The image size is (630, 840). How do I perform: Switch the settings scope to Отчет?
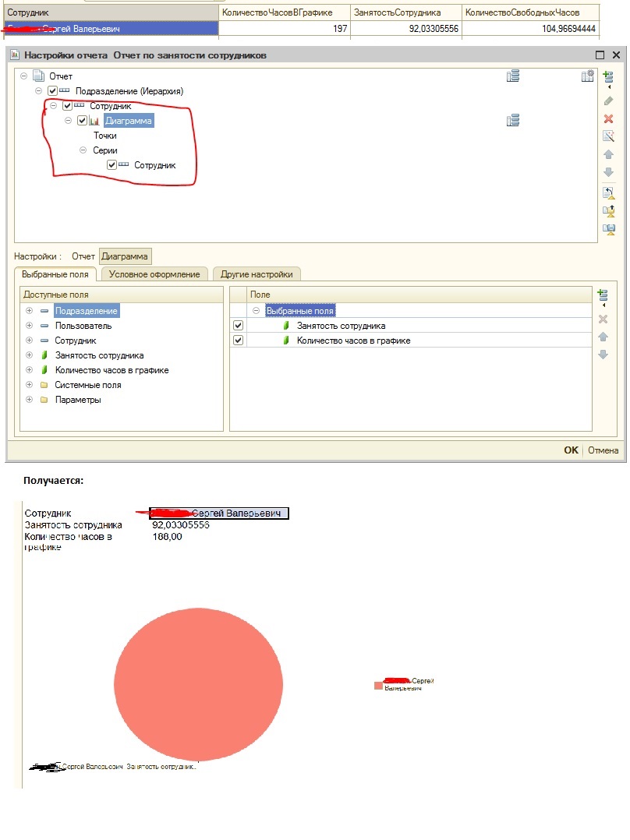click(83, 256)
